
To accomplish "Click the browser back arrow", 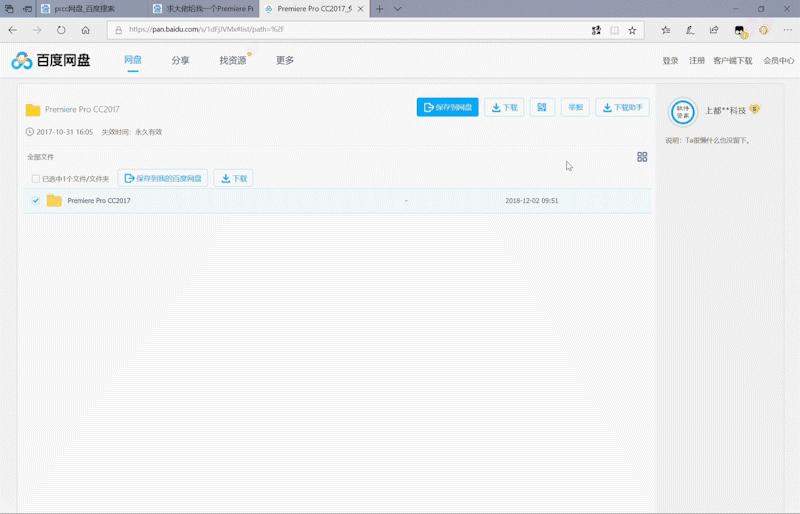I will 13,30.
